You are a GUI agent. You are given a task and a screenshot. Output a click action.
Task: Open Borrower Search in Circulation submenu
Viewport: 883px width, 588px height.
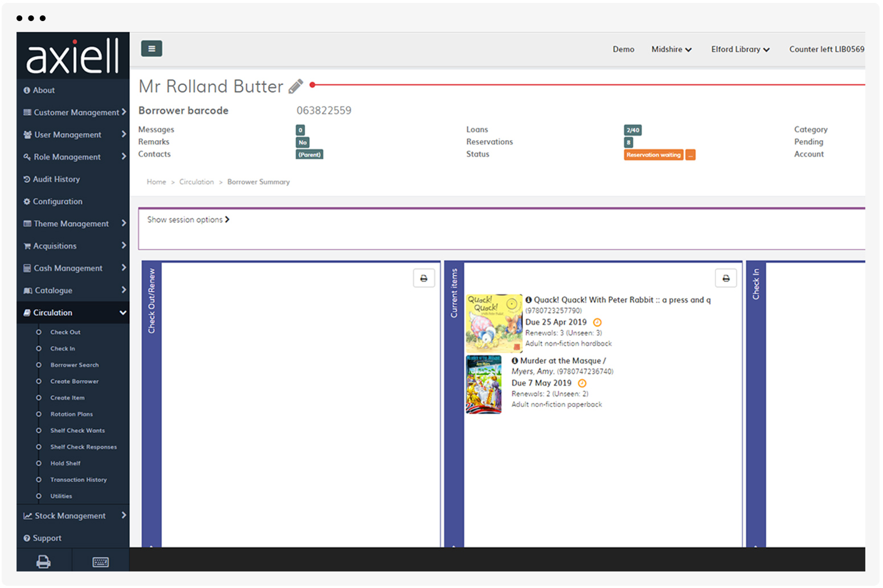coord(75,365)
